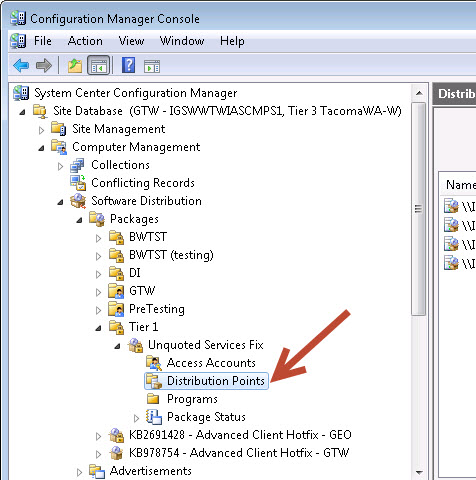Go back with the blue Back arrow
The height and width of the screenshot is (480, 476).
click(x=21, y=65)
